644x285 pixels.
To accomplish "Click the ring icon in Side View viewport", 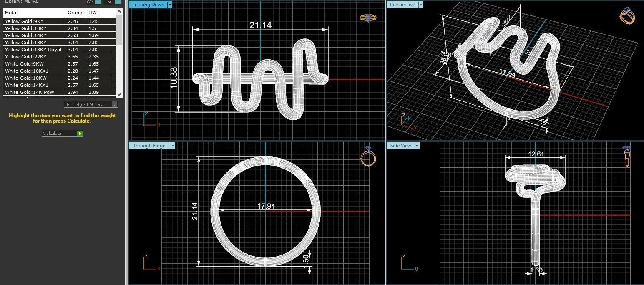I will click(x=627, y=156).
